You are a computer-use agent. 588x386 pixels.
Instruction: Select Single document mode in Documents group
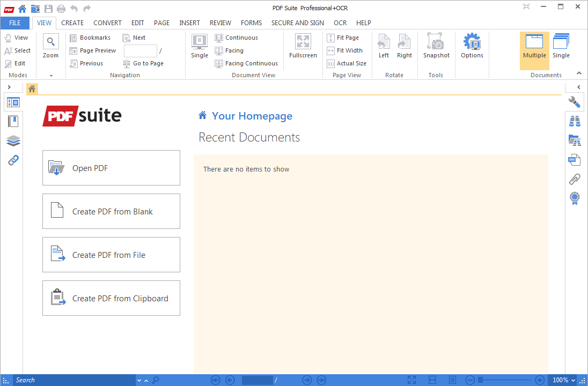561,46
